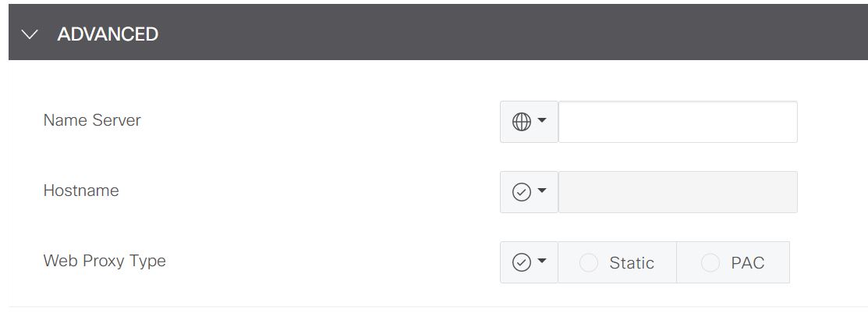Open the Web Proxy Type dropdown caret

point(542,262)
